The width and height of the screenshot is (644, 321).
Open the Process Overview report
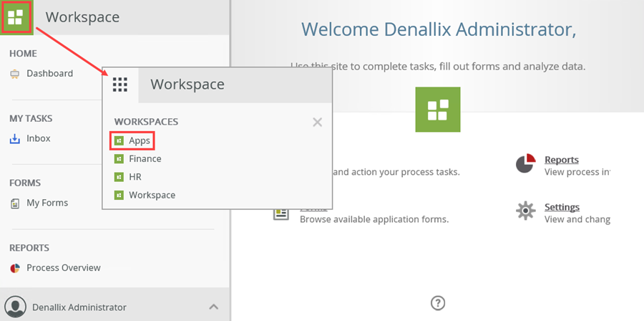click(x=64, y=268)
